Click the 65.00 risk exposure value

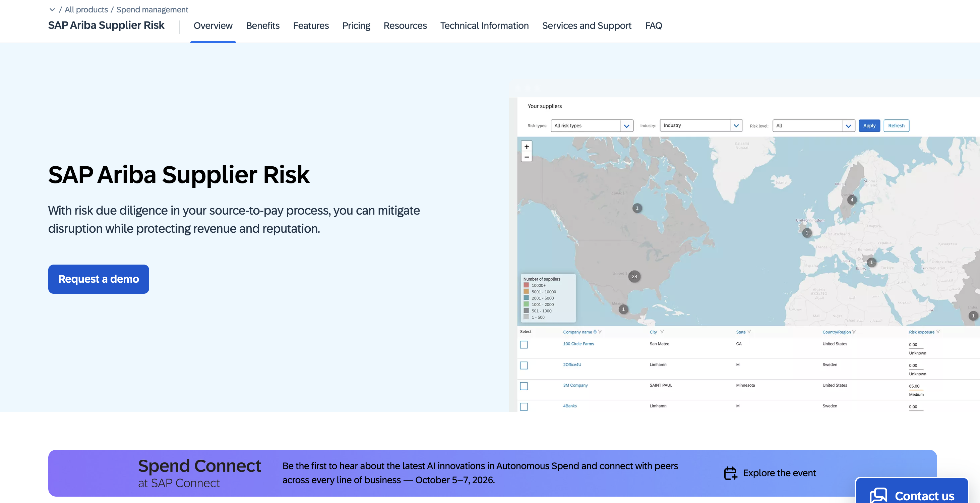coord(914,386)
